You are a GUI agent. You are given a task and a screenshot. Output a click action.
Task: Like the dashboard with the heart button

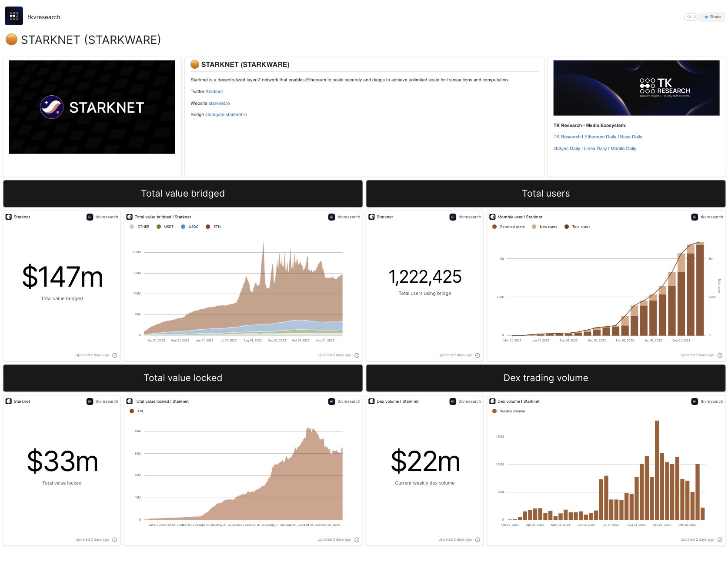pos(691,17)
